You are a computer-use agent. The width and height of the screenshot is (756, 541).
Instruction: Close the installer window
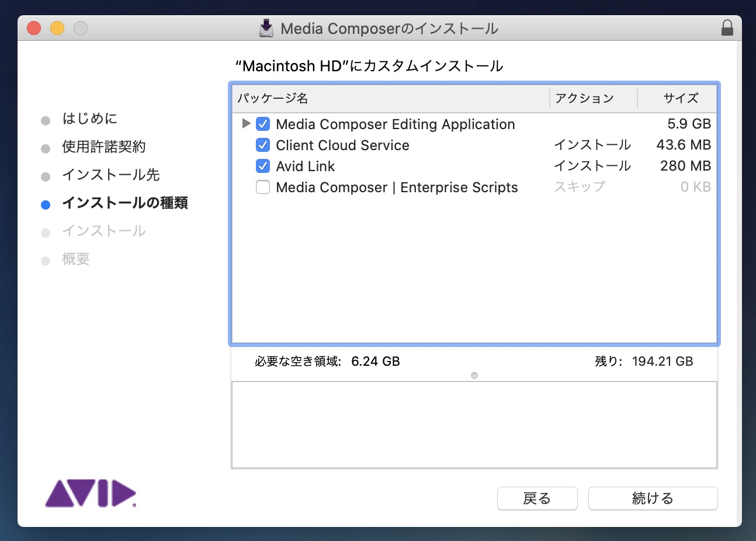point(34,28)
